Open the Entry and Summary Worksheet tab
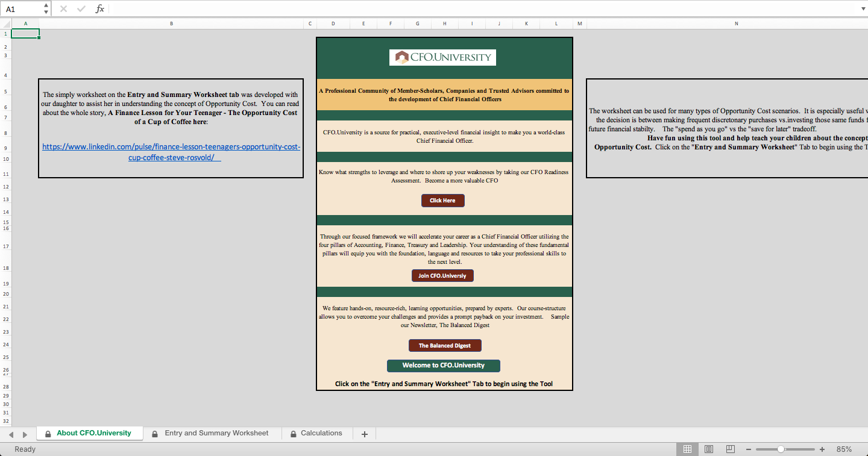 [x=211, y=433]
